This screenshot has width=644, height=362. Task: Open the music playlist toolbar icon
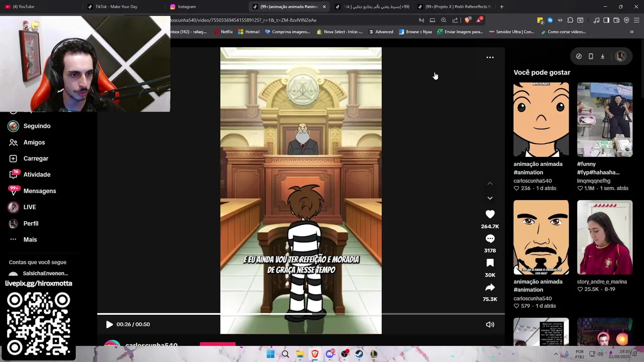pyautogui.click(x=596, y=20)
